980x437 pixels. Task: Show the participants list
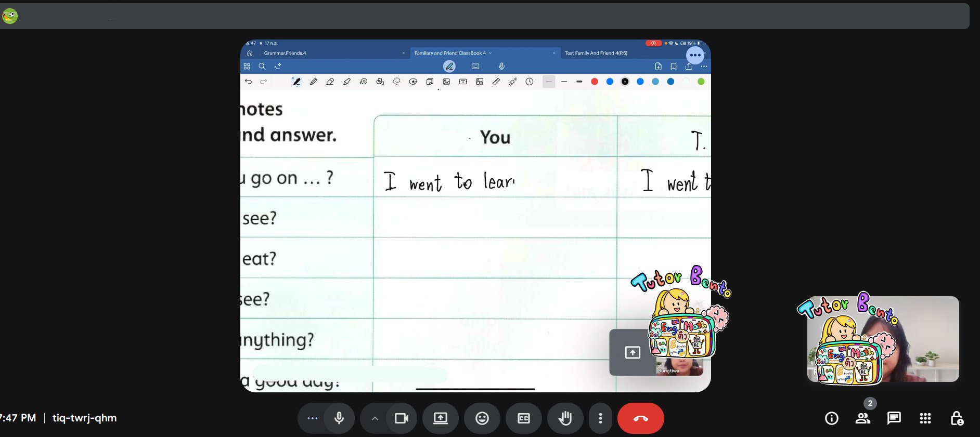click(x=862, y=418)
